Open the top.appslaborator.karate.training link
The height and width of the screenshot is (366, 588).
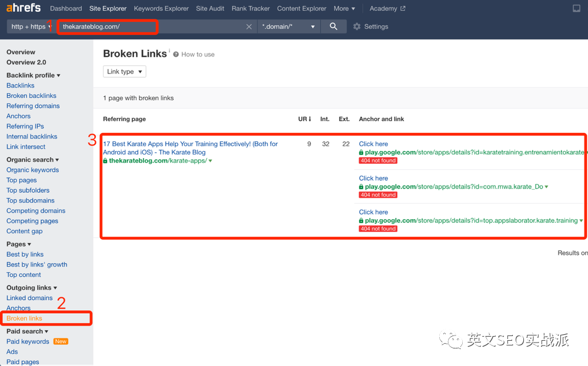click(x=472, y=221)
